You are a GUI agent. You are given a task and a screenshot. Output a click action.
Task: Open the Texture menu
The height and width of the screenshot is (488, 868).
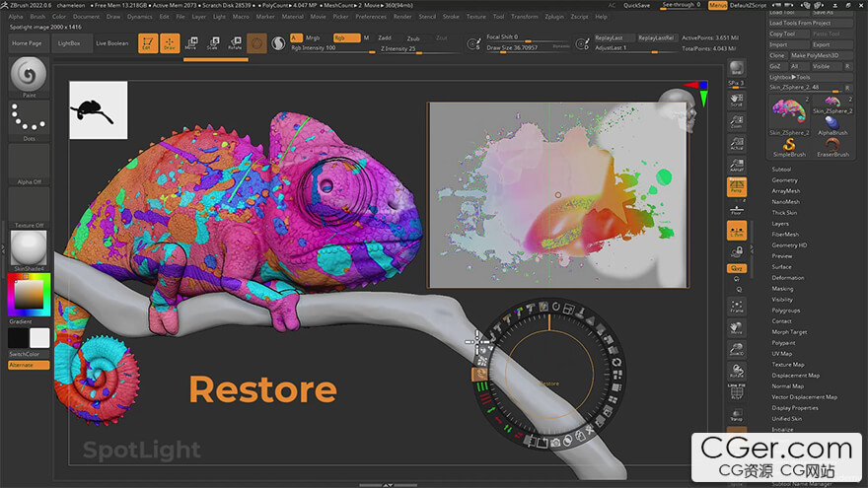[x=476, y=17]
